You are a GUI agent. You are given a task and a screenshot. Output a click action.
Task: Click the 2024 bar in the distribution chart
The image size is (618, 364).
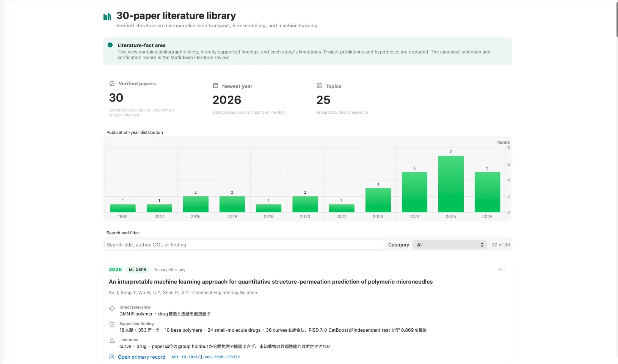tap(414, 192)
